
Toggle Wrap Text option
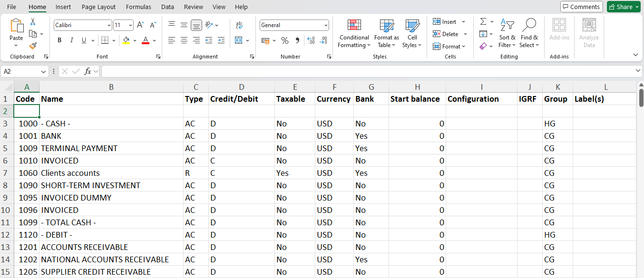(239, 25)
